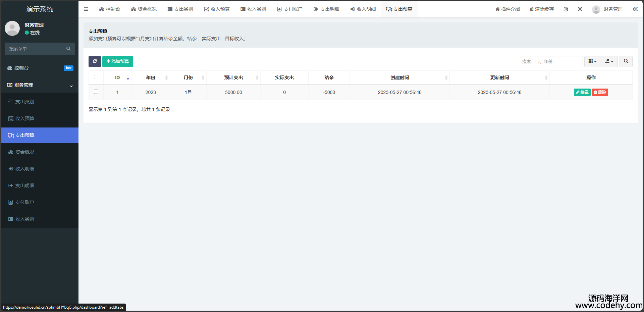Click the search magnifier button beside table
Image resolution: width=644 pixels, height=312 pixels.
point(626,61)
